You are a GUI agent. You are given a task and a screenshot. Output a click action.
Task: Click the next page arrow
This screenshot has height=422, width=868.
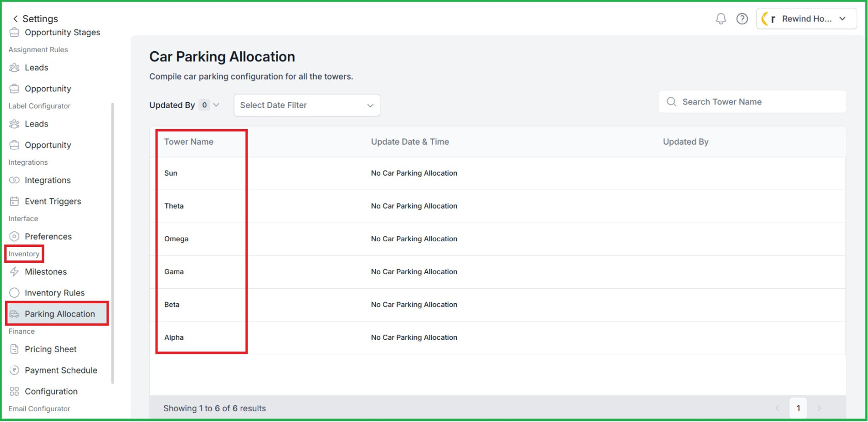click(x=819, y=408)
